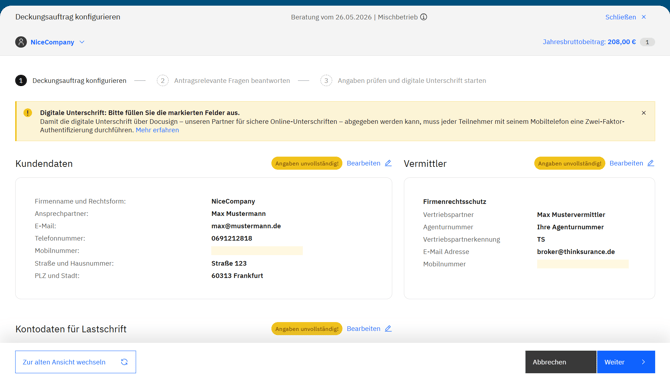
Task: Expand the NiceCompany dropdown chevron
Action: [82, 42]
